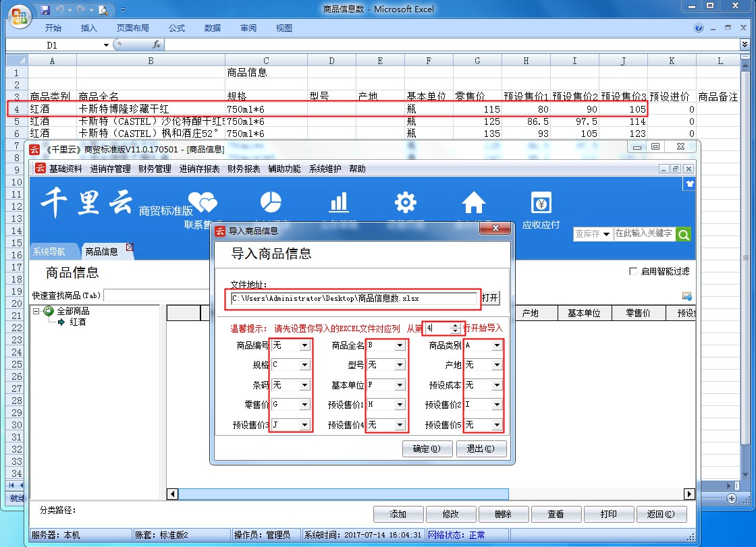This screenshot has height=547, width=756.
Task: Open the 产地 column dropdown
Action: [x=497, y=365]
